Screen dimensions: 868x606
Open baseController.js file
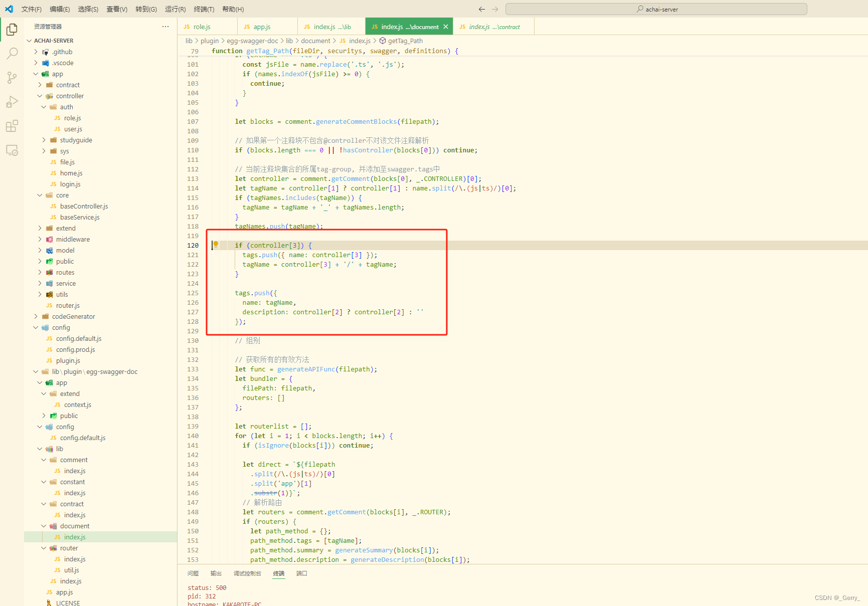(x=100, y=206)
